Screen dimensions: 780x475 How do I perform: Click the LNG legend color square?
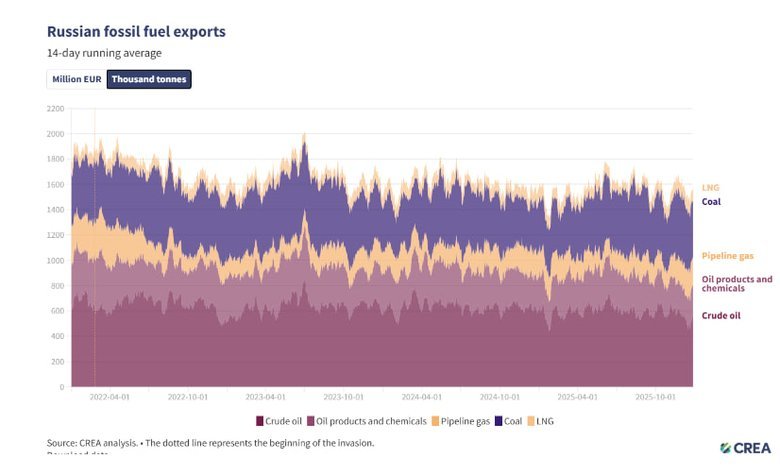click(x=532, y=421)
